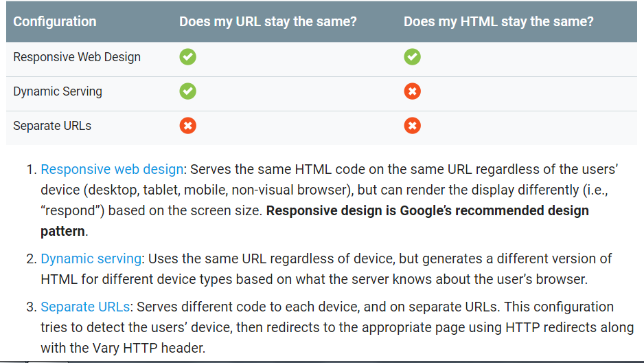This screenshot has height=363, width=644.
Task: Click red cross for Separate URLs HTML column
Action: pos(412,125)
